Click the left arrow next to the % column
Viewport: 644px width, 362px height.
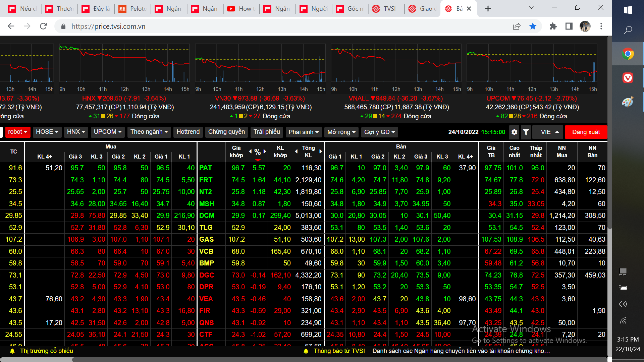coord(250,152)
